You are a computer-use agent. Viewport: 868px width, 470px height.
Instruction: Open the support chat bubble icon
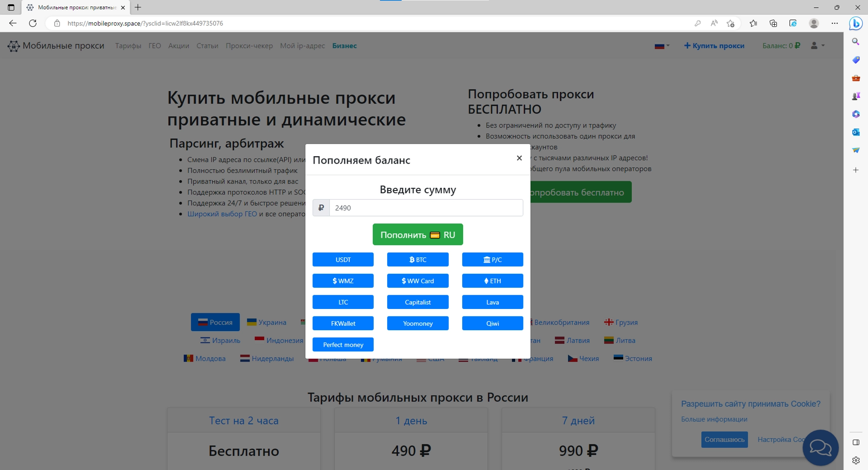(x=820, y=447)
